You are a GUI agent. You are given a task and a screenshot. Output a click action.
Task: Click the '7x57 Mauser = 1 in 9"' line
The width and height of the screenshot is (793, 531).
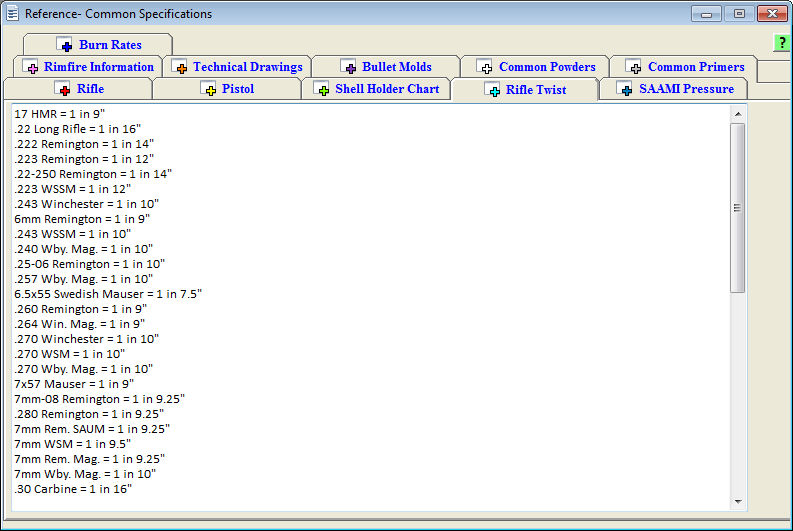(x=74, y=384)
